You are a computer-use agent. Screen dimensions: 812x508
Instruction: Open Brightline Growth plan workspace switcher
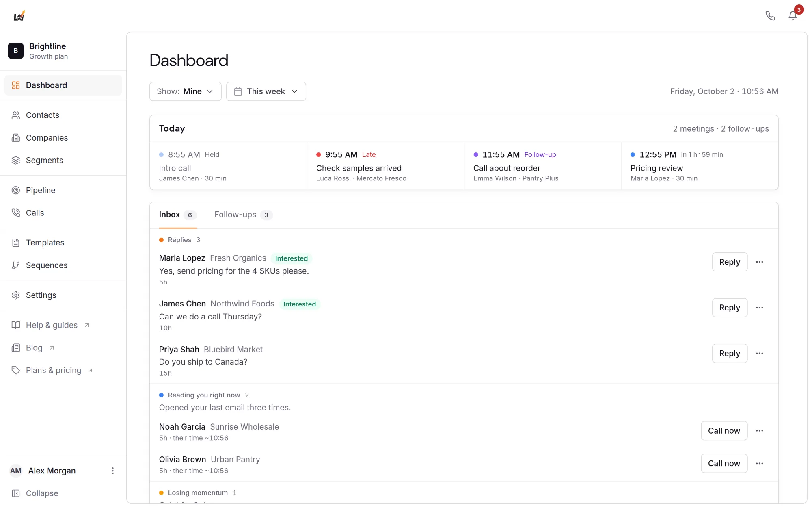point(63,51)
